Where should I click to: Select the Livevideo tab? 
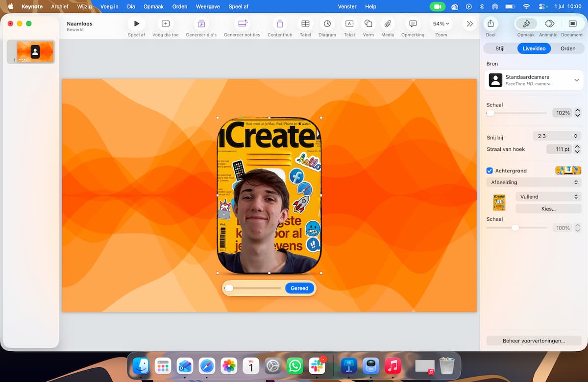(x=534, y=48)
